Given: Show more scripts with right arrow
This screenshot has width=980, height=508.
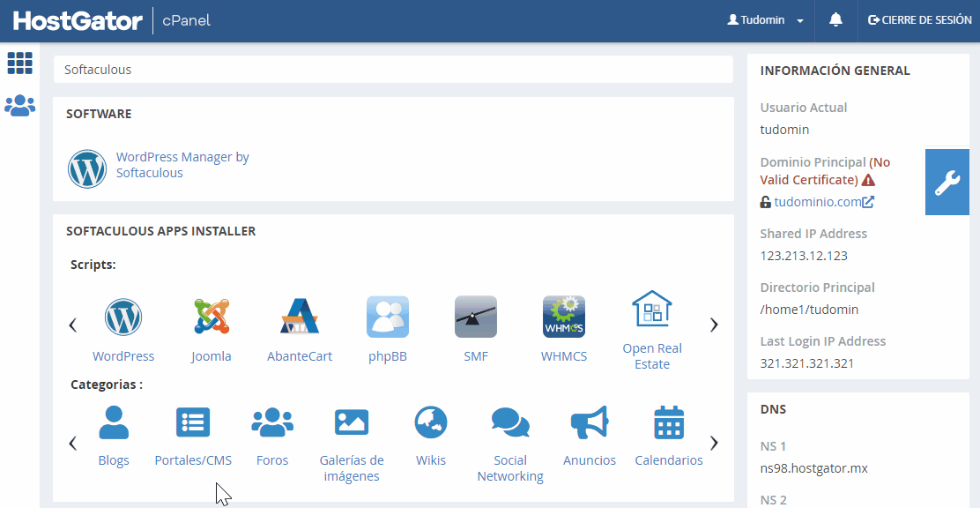Looking at the screenshot, I should [714, 325].
